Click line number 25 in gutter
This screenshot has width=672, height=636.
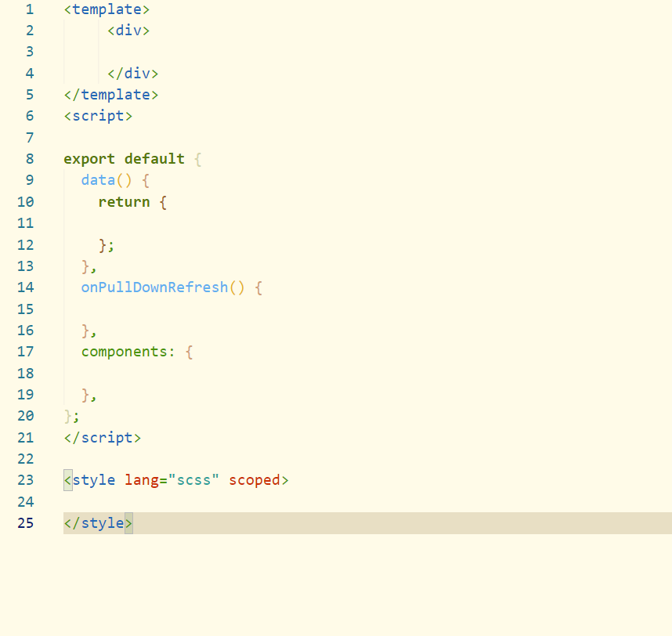pos(25,523)
